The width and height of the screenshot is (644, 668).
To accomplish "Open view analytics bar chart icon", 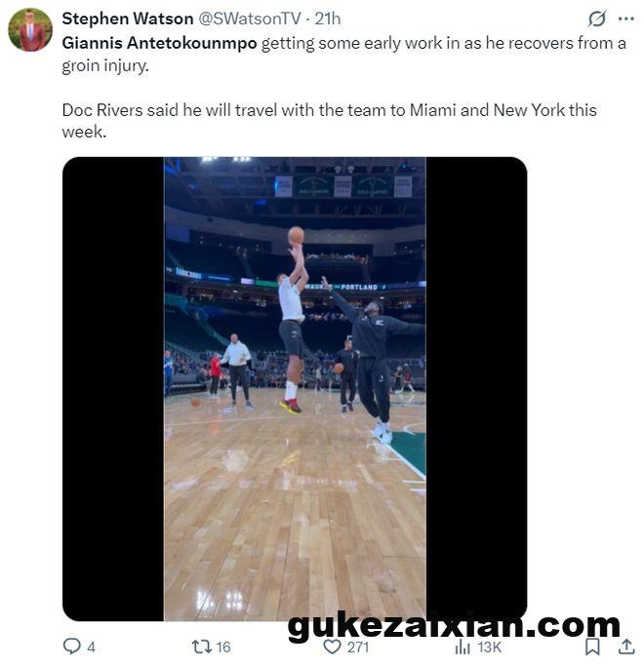I will [463, 646].
